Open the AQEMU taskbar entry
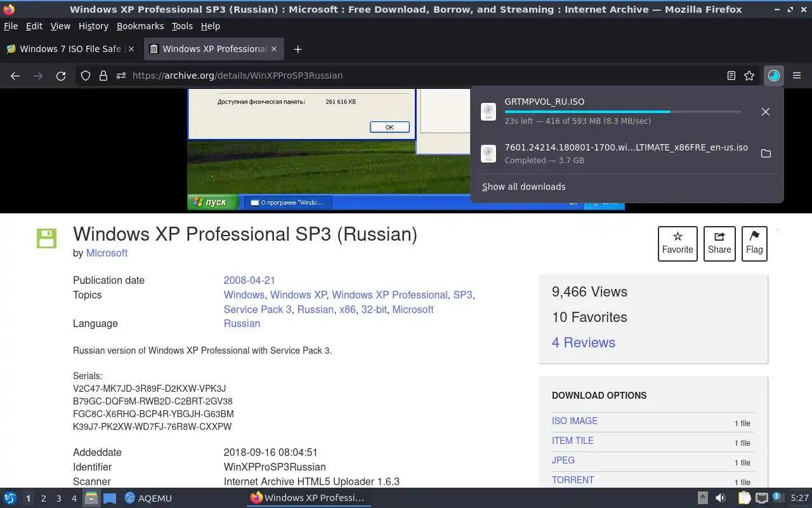Screen dimensions: 812x508 [x=148, y=498]
